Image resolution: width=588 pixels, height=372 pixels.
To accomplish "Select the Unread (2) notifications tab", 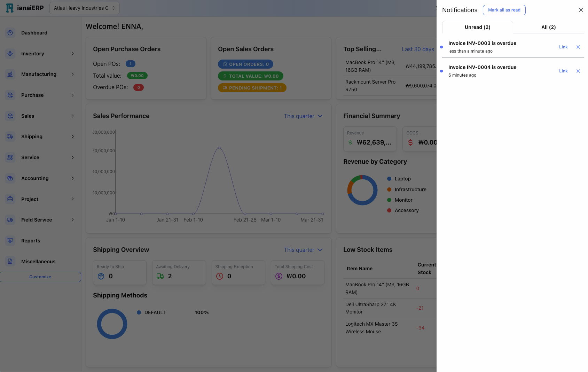I will coord(477,27).
